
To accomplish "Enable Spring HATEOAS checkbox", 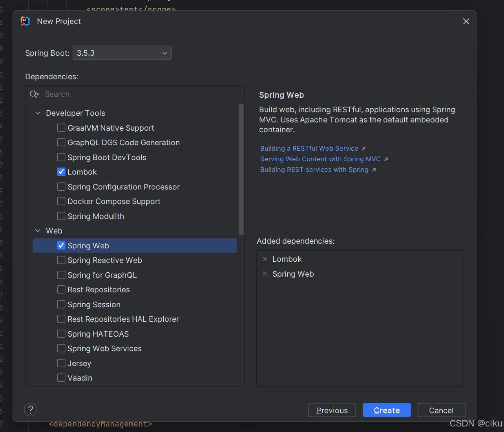I will [x=61, y=334].
